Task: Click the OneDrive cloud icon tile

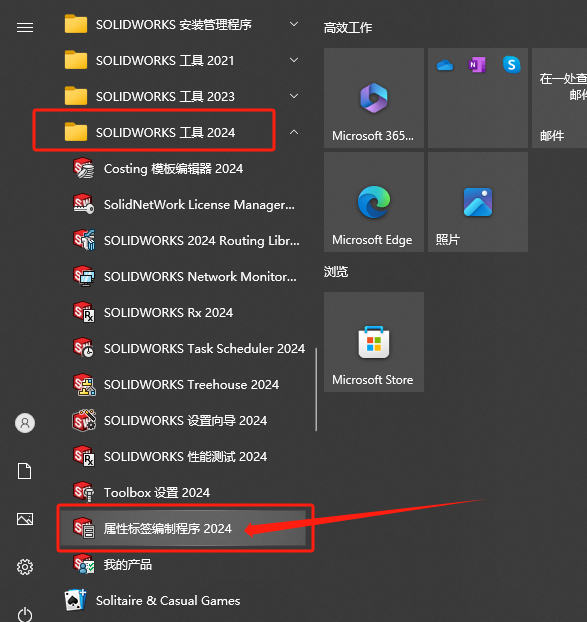Action: tap(445, 65)
